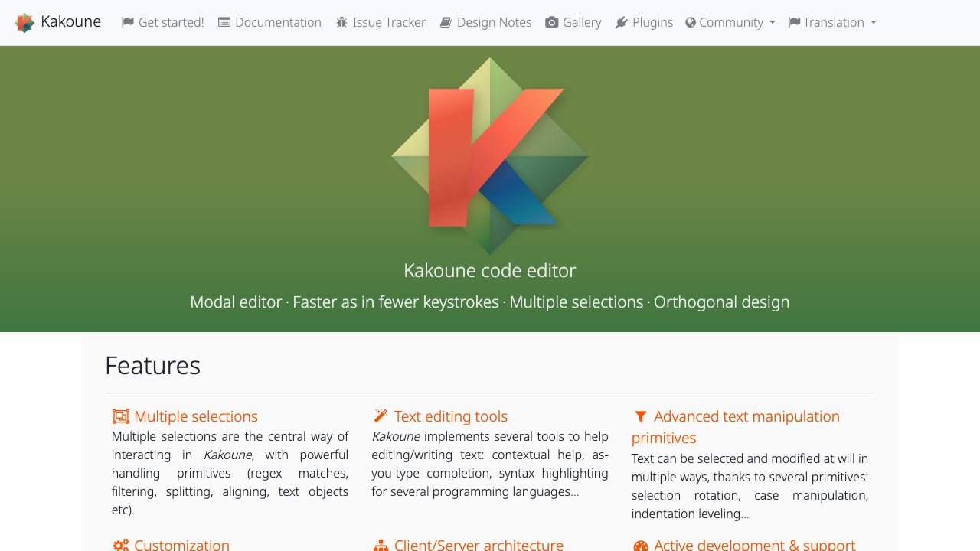Open the Get started! page
This screenshot has height=551, width=980.
163,22
